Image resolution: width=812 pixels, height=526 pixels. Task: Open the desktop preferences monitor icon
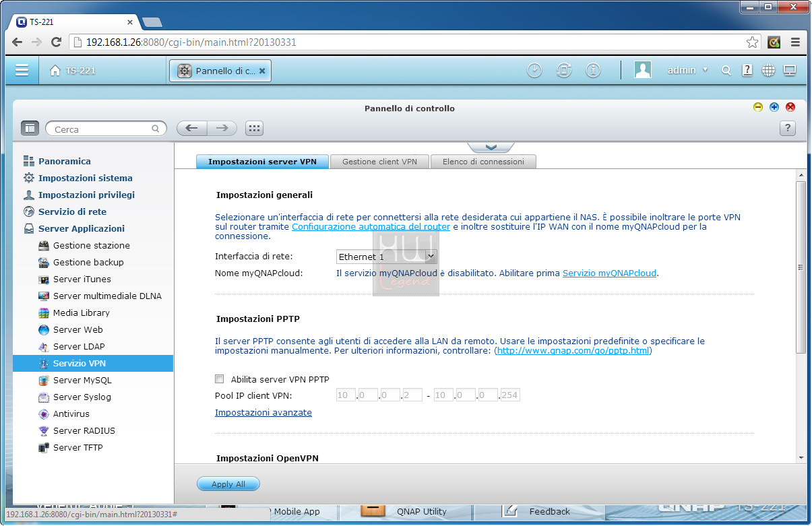pyautogui.click(x=790, y=70)
